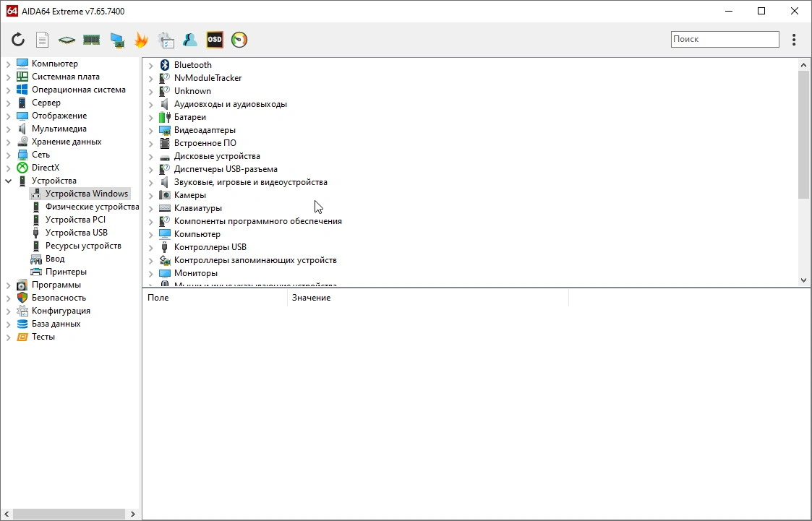This screenshot has height=521, width=812.
Task: Expand the Контроллеры запоминающих устройств category
Action: (150, 261)
